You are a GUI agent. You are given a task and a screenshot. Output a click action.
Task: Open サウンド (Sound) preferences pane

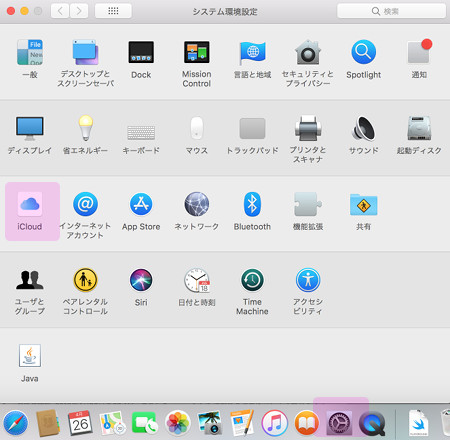tap(364, 128)
